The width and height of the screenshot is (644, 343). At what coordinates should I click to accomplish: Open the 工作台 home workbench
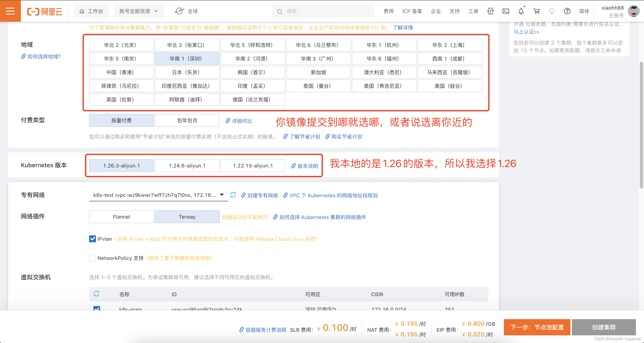[x=91, y=11]
